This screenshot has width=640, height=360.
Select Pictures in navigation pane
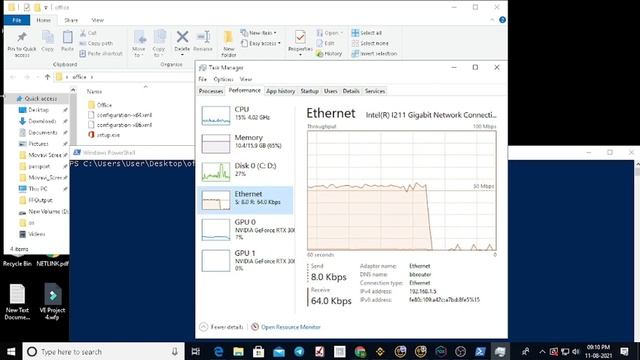[x=38, y=144]
